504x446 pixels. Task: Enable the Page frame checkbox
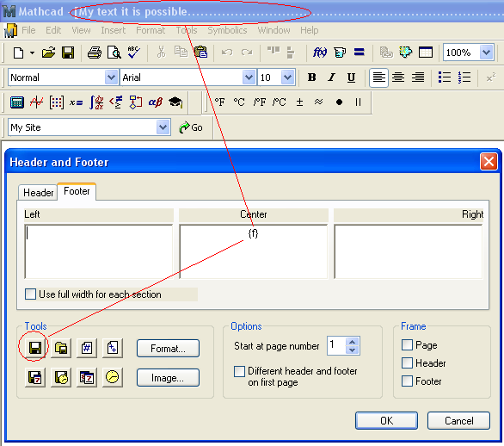[407, 345]
